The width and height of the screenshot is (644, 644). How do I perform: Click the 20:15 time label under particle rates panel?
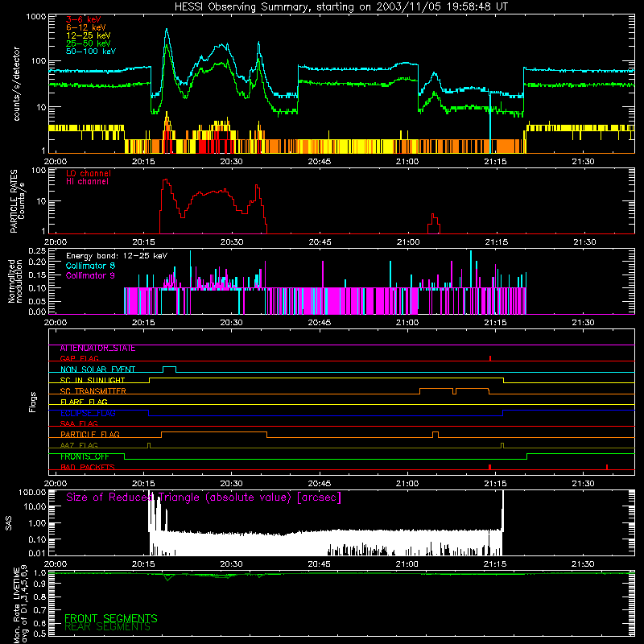[x=143, y=242]
